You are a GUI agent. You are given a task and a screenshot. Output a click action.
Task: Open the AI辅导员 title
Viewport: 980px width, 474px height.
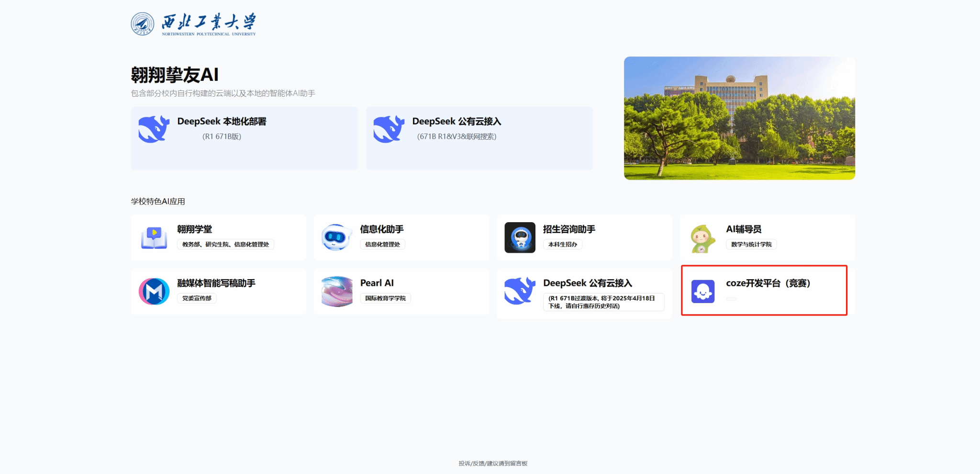click(x=744, y=229)
